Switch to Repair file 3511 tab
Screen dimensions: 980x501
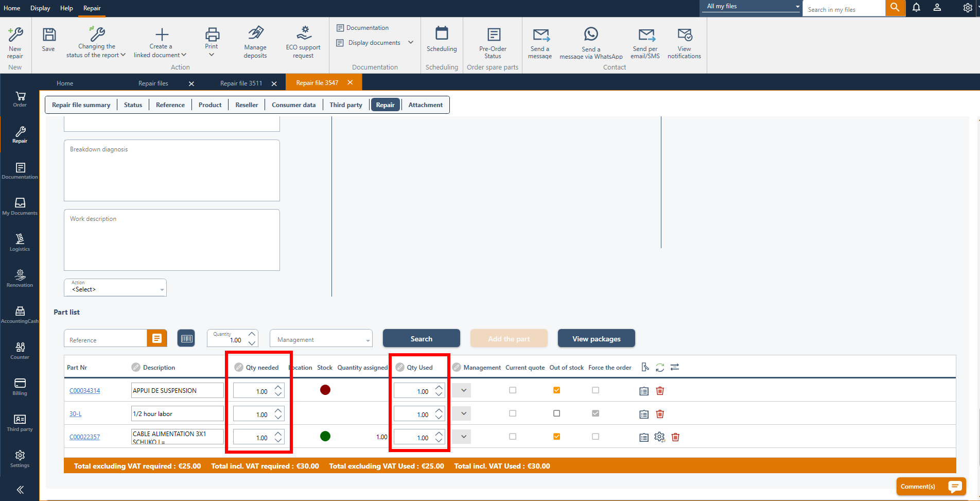241,83
